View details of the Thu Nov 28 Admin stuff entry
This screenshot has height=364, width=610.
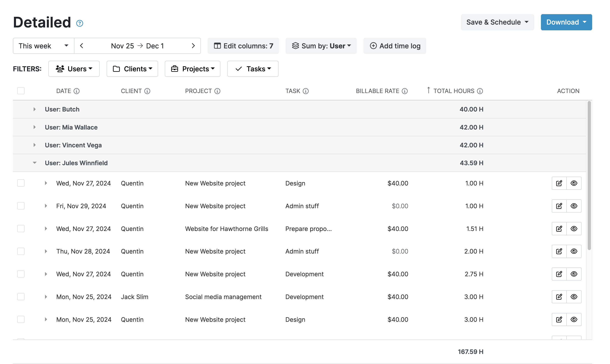pos(574,251)
